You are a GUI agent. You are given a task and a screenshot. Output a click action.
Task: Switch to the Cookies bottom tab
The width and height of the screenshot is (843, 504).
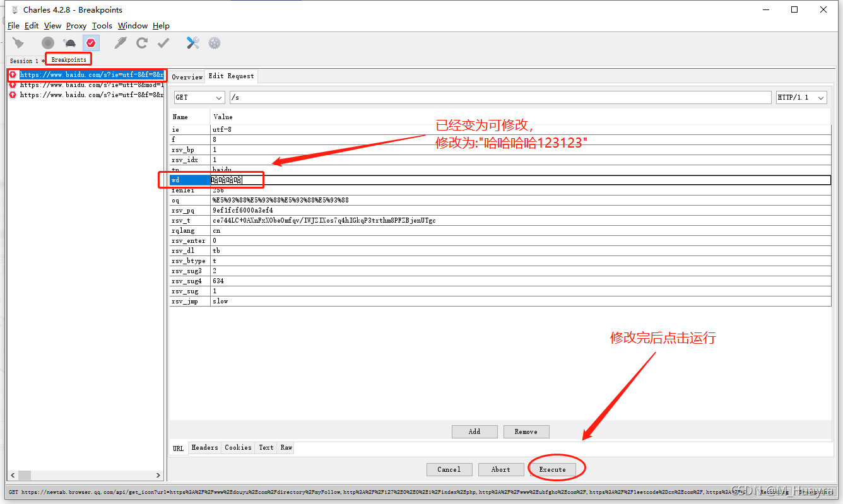point(239,448)
